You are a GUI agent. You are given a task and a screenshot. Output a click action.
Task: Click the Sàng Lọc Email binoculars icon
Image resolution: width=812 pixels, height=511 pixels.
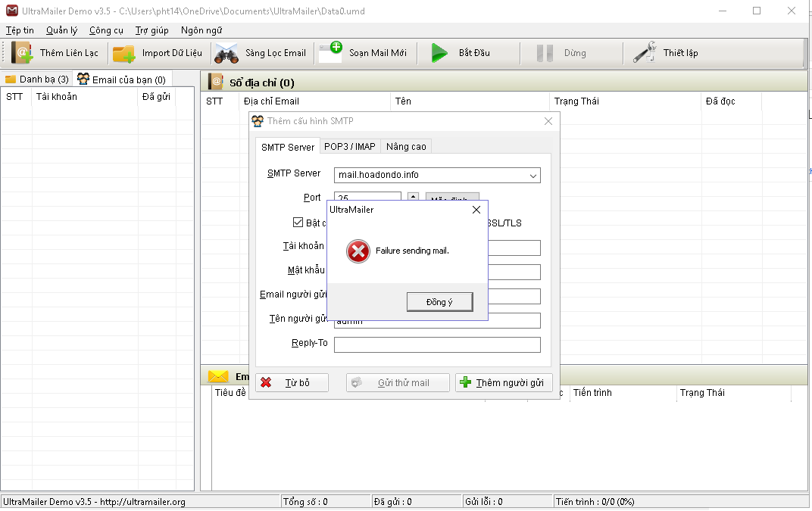[226, 53]
